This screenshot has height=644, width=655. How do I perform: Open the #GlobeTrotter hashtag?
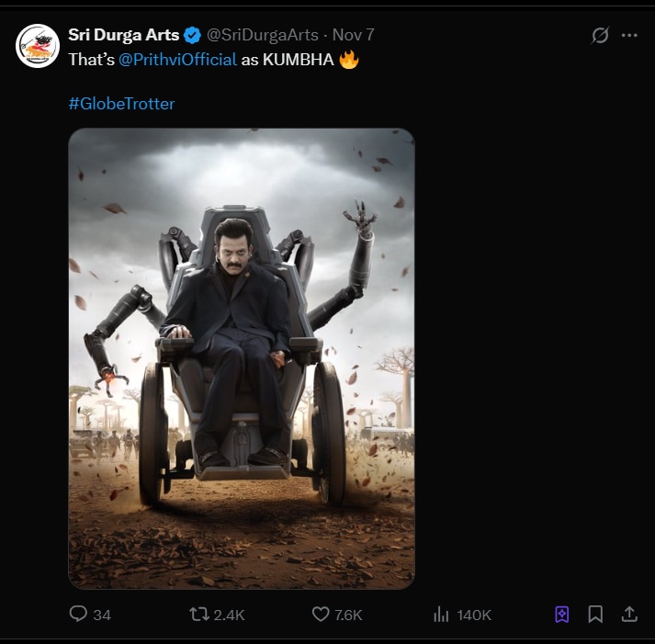121,103
